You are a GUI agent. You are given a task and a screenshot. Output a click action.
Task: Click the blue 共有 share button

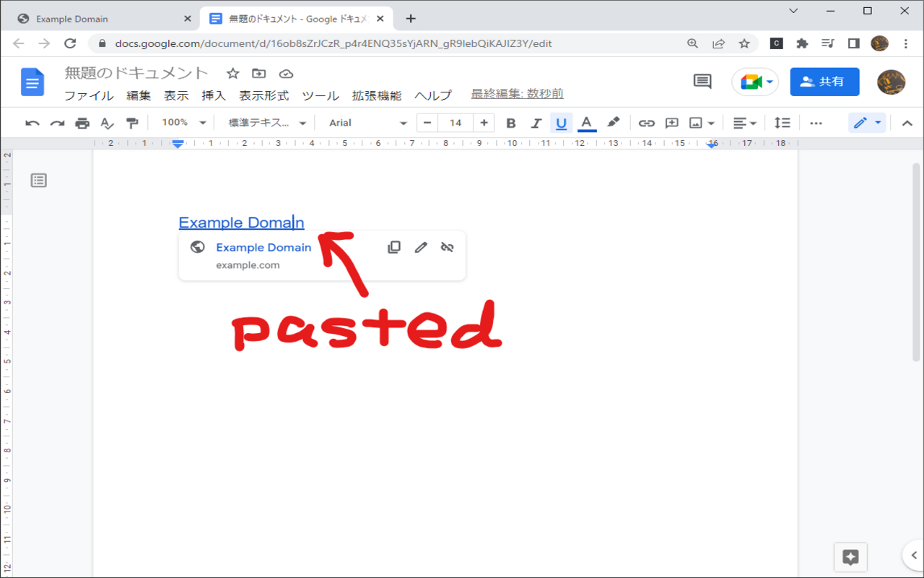pyautogui.click(x=824, y=82)
